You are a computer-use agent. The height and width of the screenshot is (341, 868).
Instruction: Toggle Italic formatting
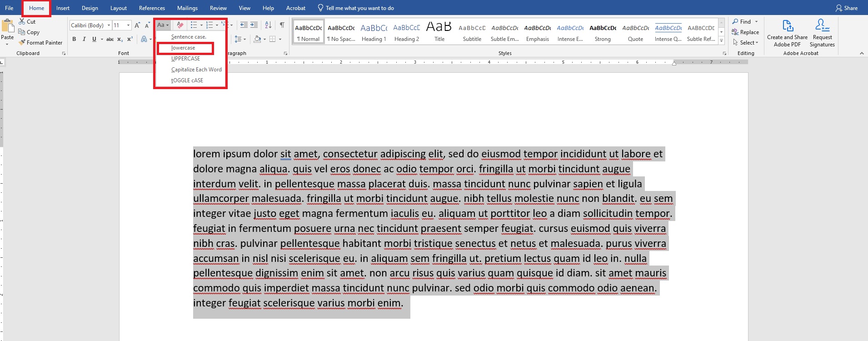pos(84,39)
